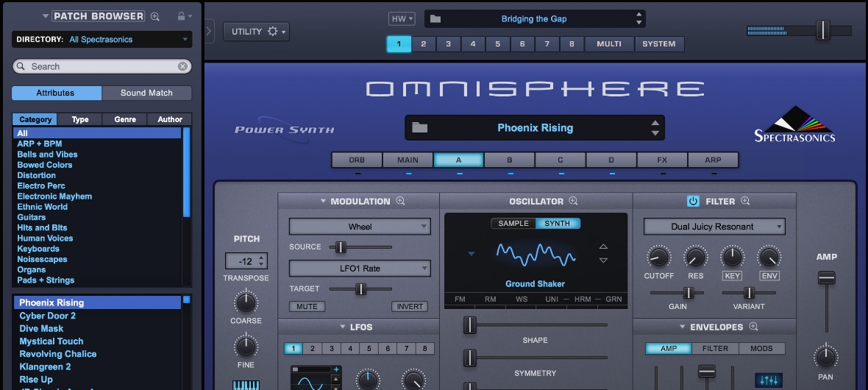868x390 pixels.
Task: Click the Coarse pitch knob
Action: click(x=246, y=302)
